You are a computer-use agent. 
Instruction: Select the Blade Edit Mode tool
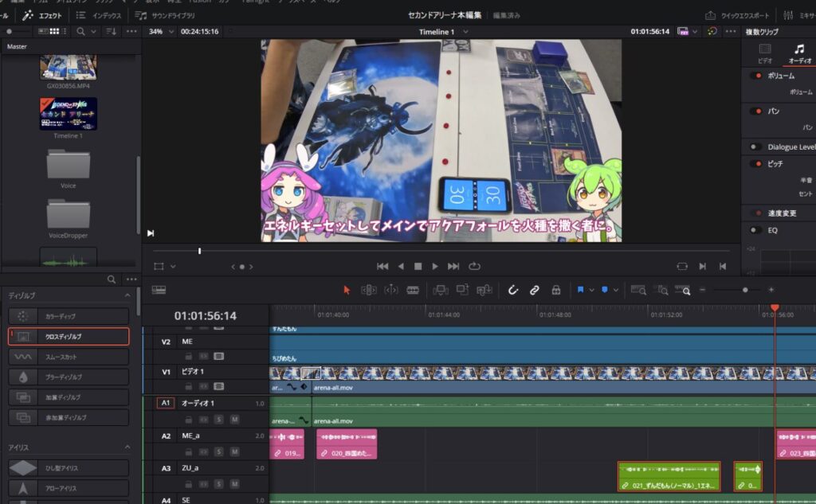click(413, 290)
